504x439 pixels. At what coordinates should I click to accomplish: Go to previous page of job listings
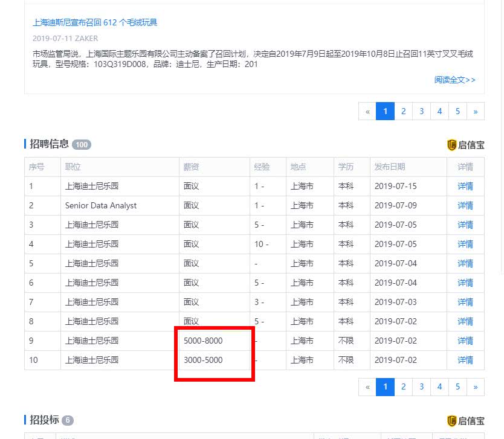coord(367,386)
